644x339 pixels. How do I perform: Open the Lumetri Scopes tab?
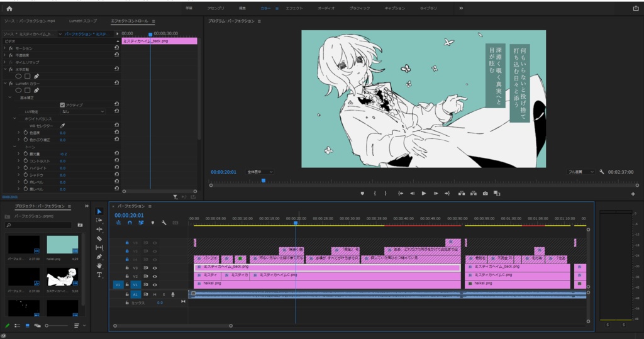[x=83, y=21]
